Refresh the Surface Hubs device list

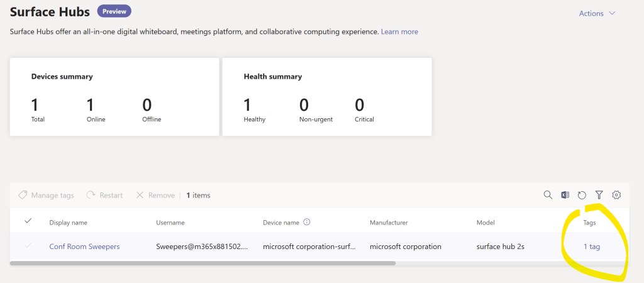582,196
